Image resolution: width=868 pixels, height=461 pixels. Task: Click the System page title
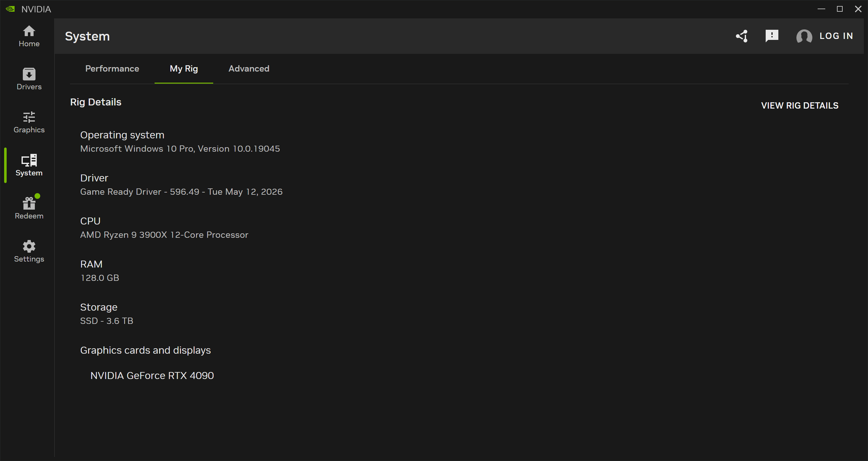87,36
